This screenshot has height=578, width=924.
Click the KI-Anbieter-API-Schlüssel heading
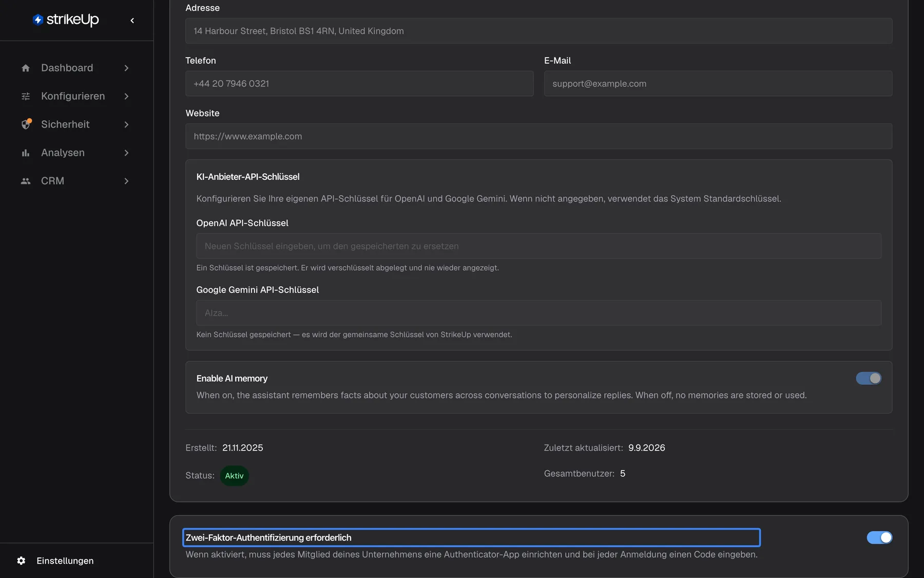(248, 177)
